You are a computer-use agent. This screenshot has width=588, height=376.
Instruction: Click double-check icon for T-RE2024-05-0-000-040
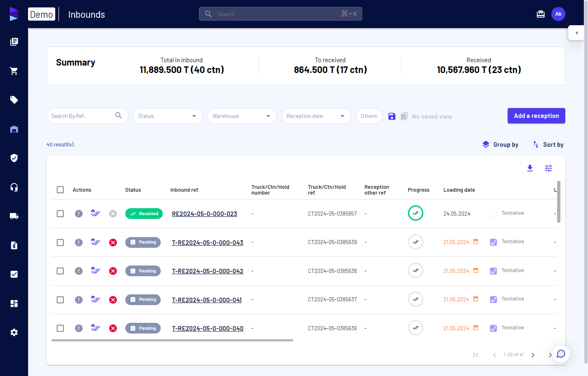(x=96, y=328)
